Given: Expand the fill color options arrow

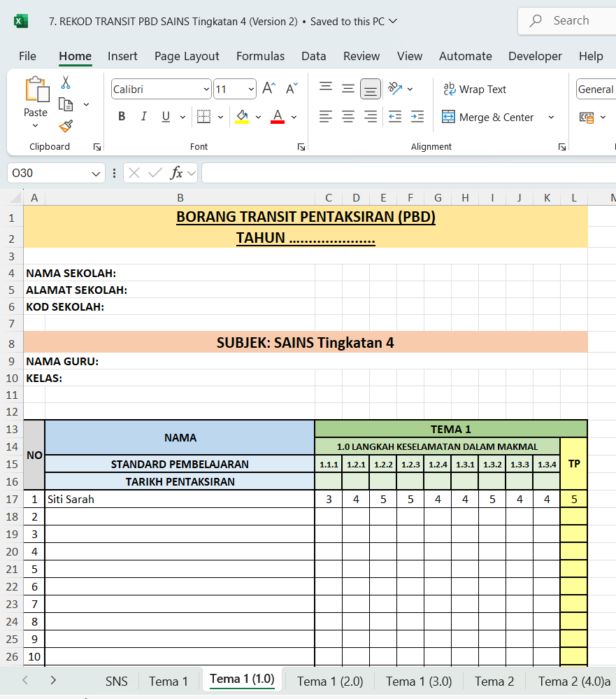Looking at the screenshot, I should tap(258, 117).
